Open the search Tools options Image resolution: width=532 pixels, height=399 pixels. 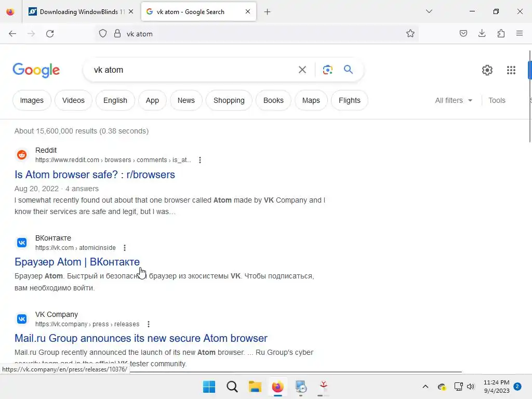(497, 100)
